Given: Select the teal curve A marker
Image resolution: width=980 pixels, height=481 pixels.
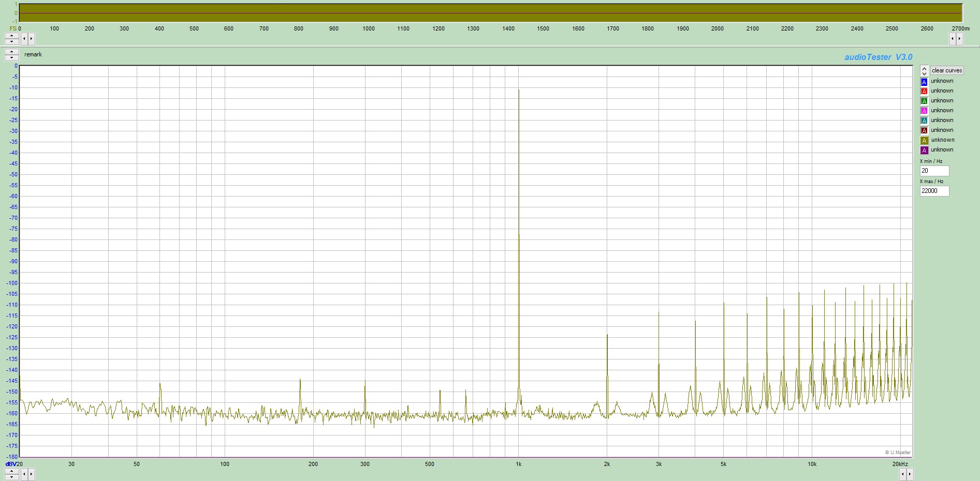Looking at the screenshot, I should [924, 121].
